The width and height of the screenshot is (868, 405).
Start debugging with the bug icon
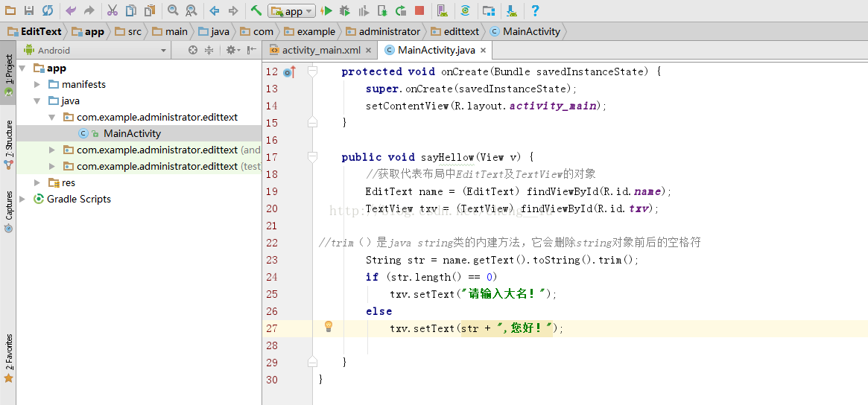pos(345,10)
